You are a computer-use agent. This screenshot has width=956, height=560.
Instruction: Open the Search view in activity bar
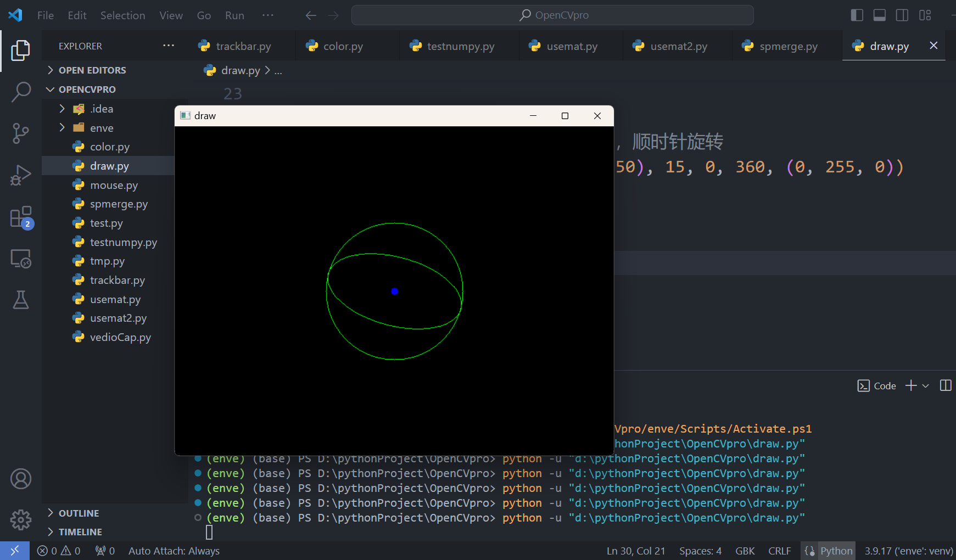21,92
